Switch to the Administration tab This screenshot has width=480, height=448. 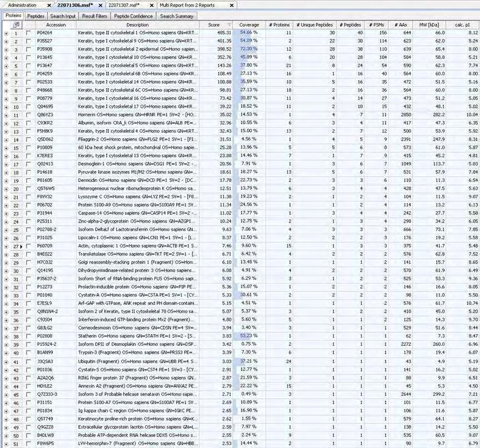tap(22, 5)
